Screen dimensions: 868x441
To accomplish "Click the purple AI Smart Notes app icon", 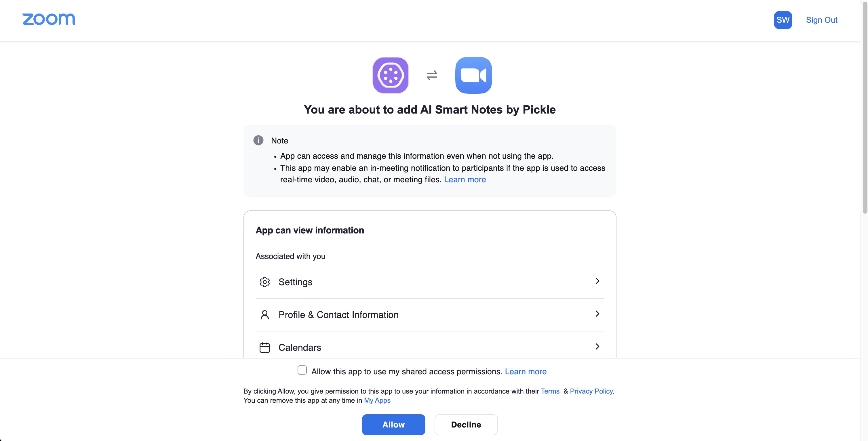I will pyautogui.click(x=391, y=75).
